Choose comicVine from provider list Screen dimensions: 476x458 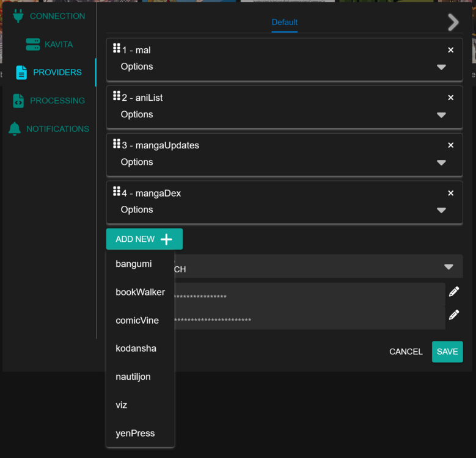click(141, 321)
